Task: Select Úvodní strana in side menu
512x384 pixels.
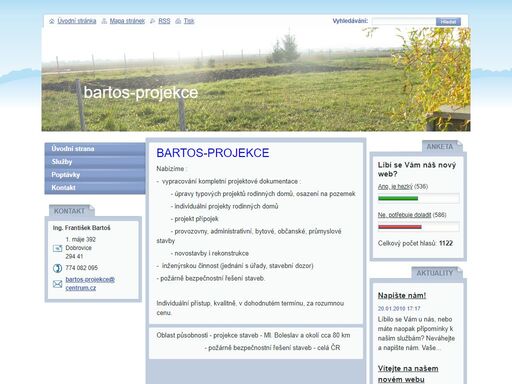Action: point(95,149)
